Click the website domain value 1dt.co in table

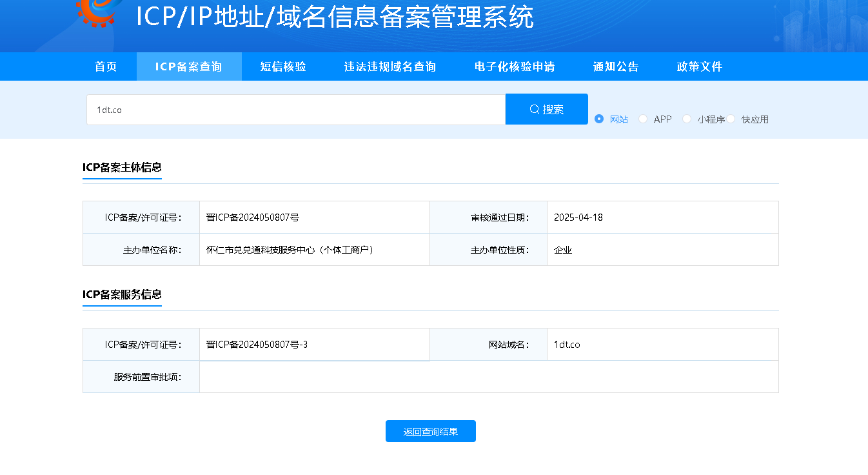click(567, 345)
